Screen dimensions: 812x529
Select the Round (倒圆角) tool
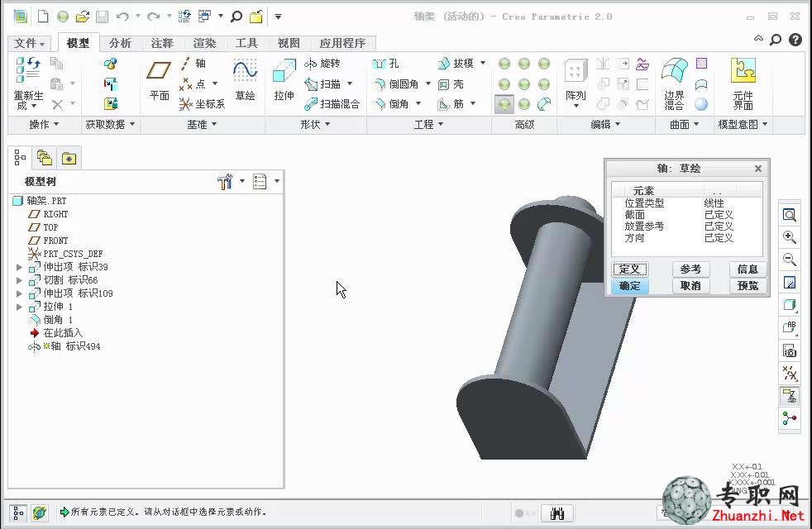tap(396, 83)
